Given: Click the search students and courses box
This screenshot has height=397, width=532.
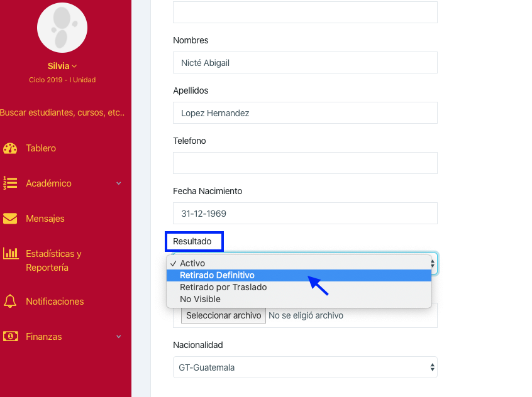Looking at the screenshot, I should 62,112.
